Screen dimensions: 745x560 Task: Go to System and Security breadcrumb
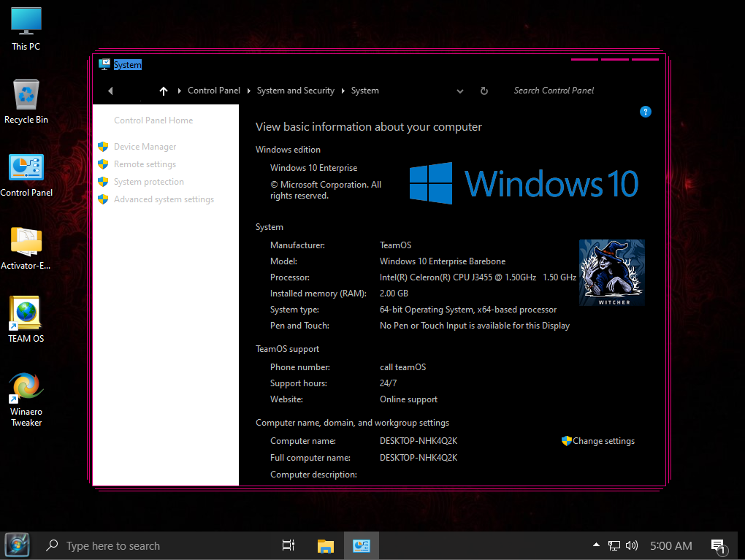[296, 91]
